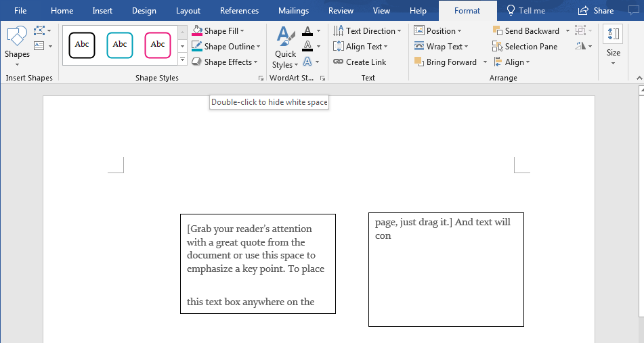
Task: Switch to the Home tab
Action: 62,11
